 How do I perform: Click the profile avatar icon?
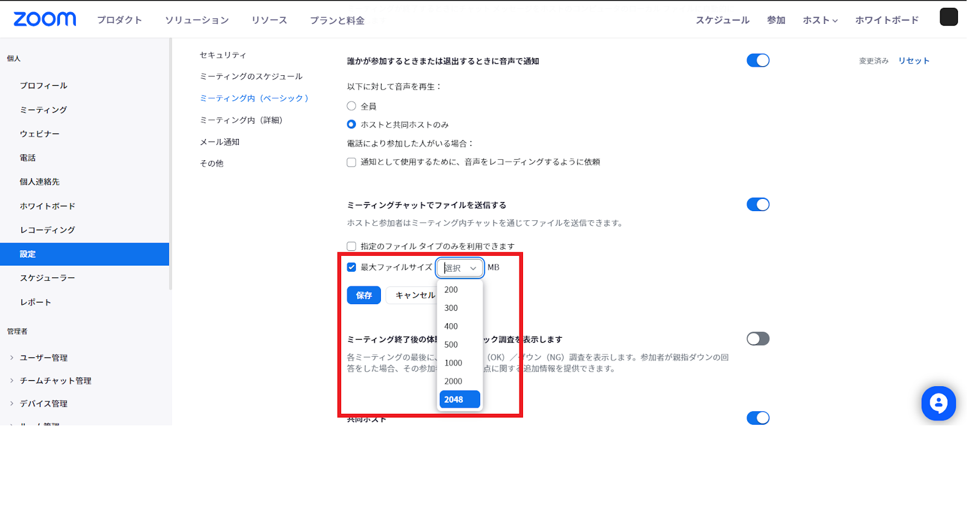point(948,17)
